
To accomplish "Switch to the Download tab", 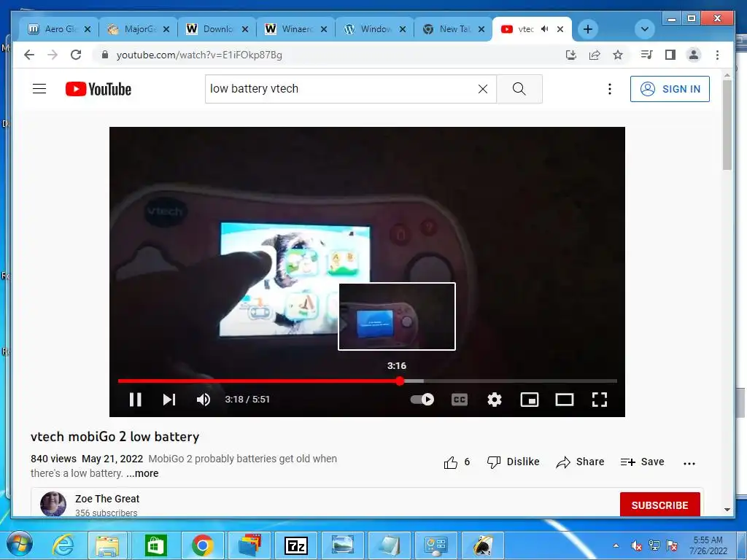I will (217, 29).
